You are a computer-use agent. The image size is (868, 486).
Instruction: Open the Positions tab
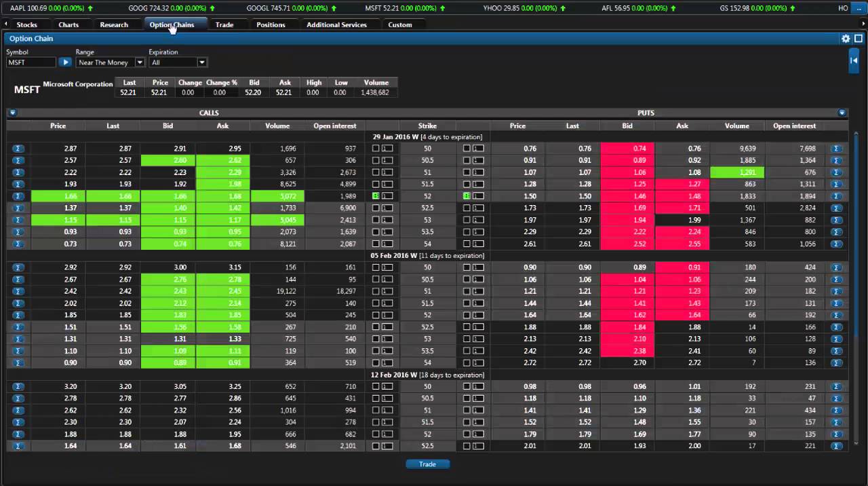pyautogui.click(x=271, y=24)
